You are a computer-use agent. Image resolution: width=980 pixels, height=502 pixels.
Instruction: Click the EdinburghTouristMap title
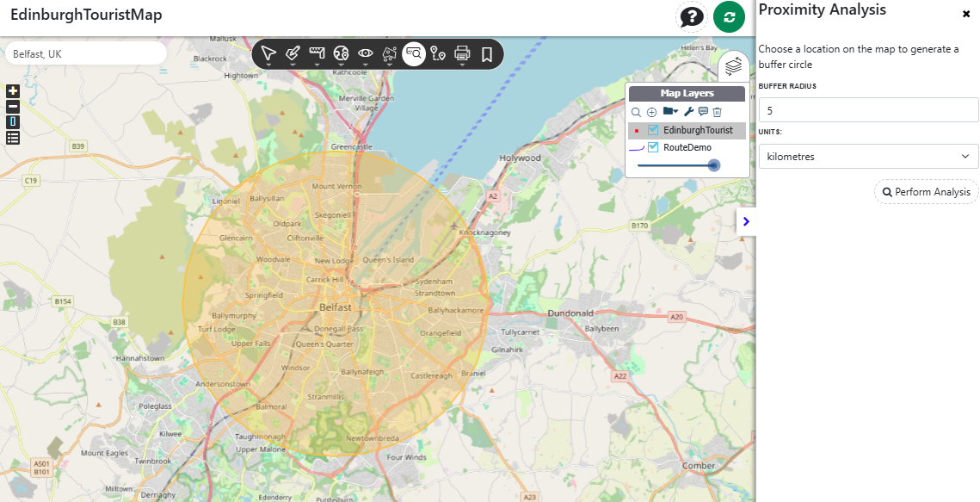86,15
